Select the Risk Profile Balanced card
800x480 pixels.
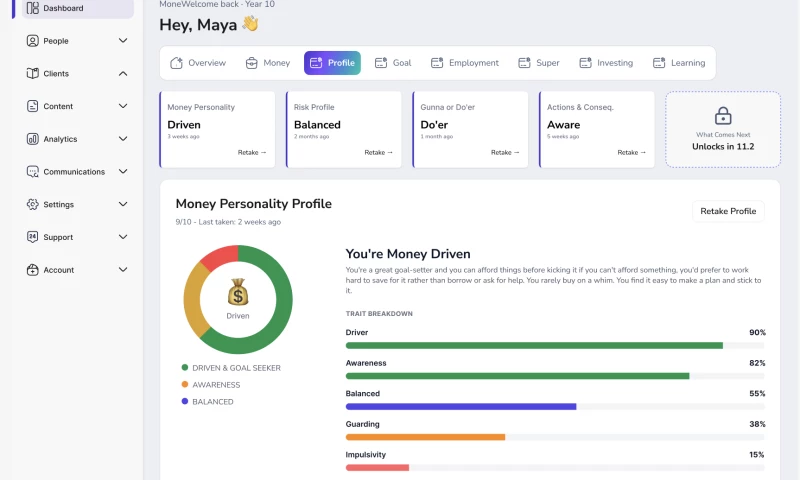[x=343, y=130]
